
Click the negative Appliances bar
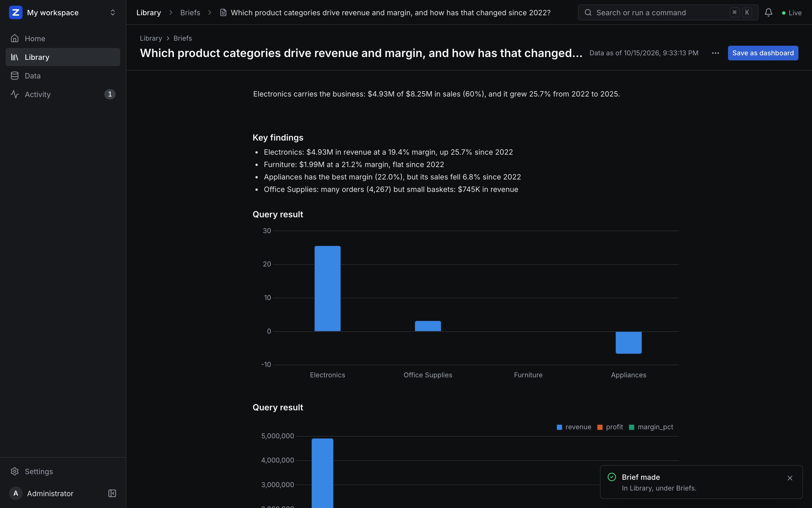coord(628,342)
